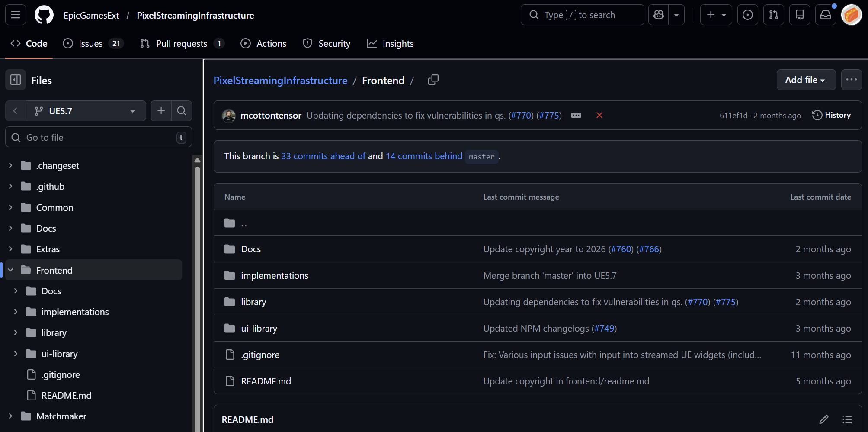
Task: Open the user profile avatar menu
Action: click(852, 15)
